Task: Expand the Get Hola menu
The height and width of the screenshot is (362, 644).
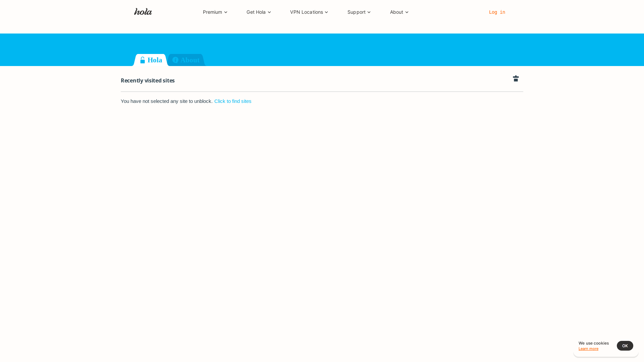Action: click(x=259, y=12)
